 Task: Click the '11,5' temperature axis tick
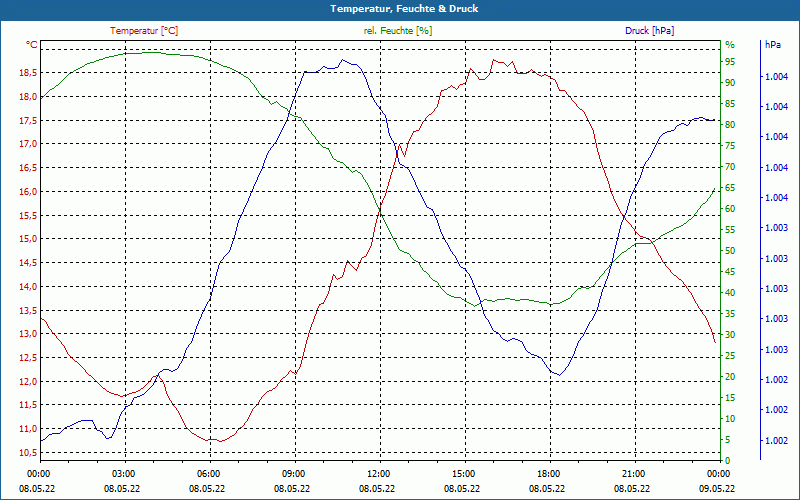(x=28, y=405)
